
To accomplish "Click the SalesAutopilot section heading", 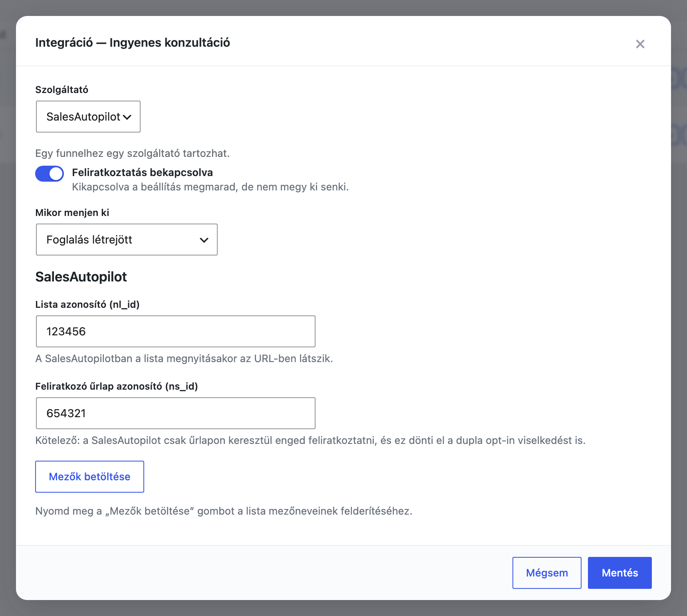I will pos(81,277).
